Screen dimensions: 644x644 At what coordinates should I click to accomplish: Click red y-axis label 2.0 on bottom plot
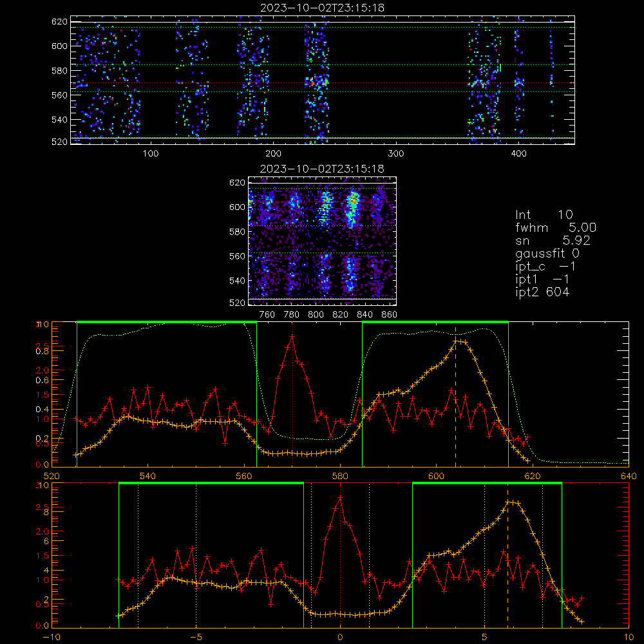[43, 531]
